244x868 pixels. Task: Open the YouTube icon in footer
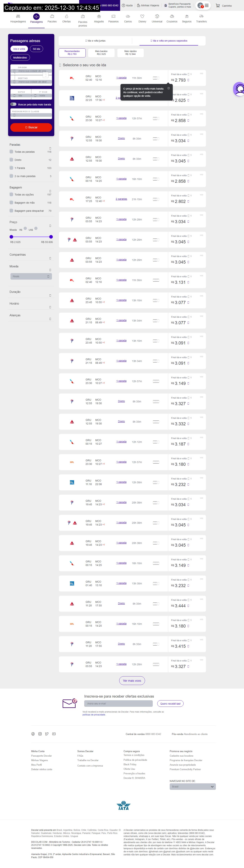click(x=54, y=734)
